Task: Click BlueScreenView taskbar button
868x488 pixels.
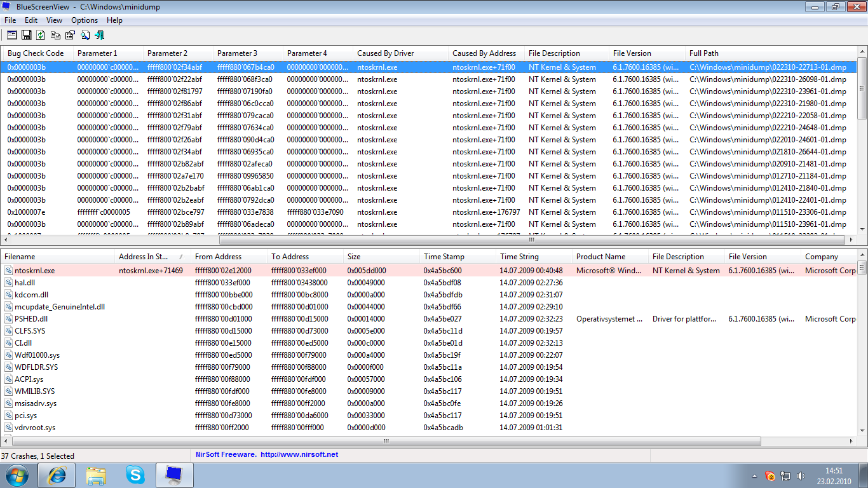Action: tap(175, 475)
